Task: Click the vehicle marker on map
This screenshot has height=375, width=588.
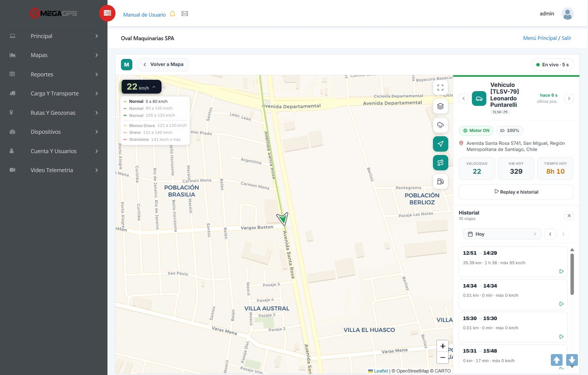Action: pos(283,218)
